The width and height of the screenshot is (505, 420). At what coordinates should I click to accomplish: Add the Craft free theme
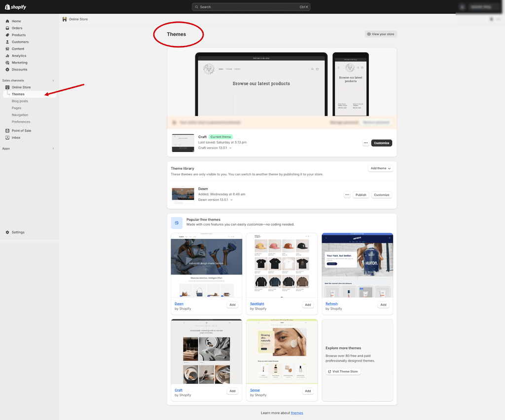coord(233,391)
